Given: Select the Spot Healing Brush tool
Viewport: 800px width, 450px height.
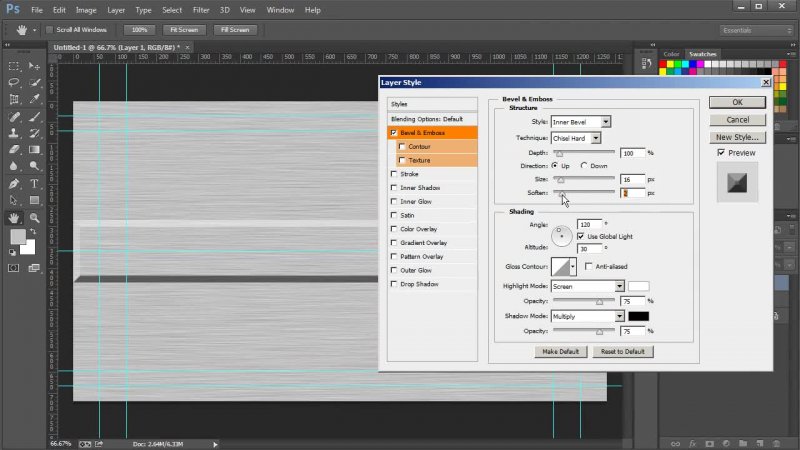Looking at the screenshot, I should pos(14,117).
